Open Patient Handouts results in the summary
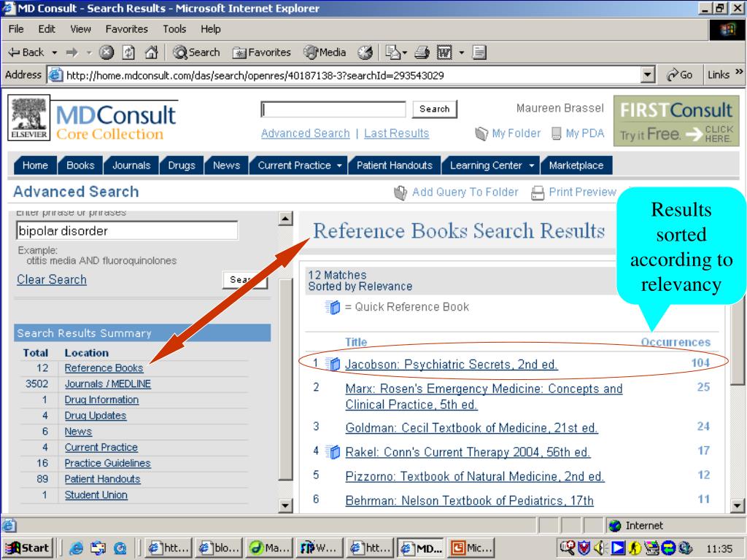Screen dimensions: 747x560 pyautogui.click(x=102, y=479)
